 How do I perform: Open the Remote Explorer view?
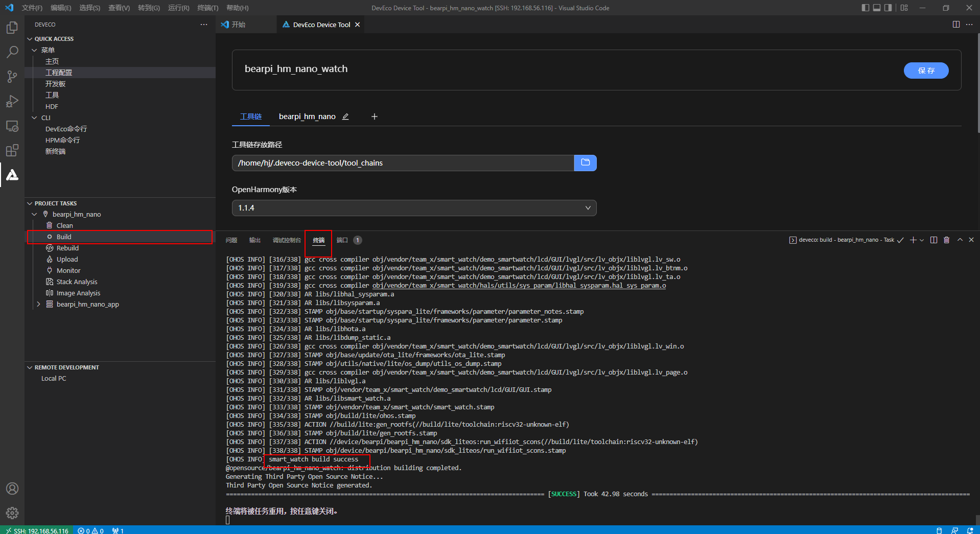coord(12,126)
